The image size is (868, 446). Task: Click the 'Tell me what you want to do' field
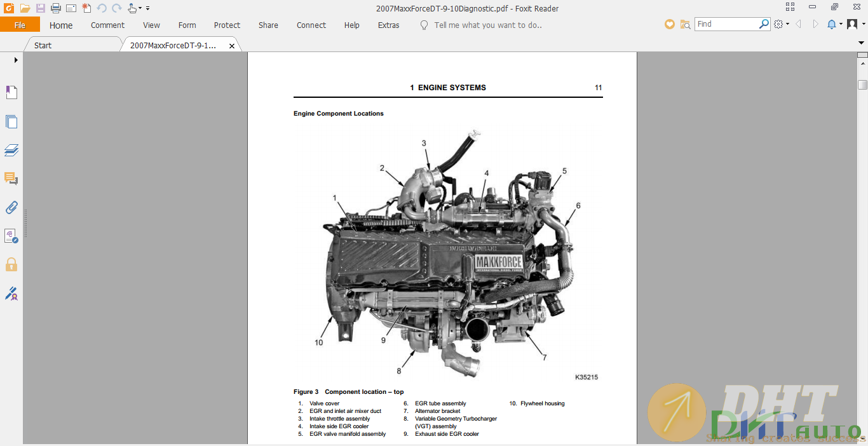pyautogui.click(x=488, y=25)
